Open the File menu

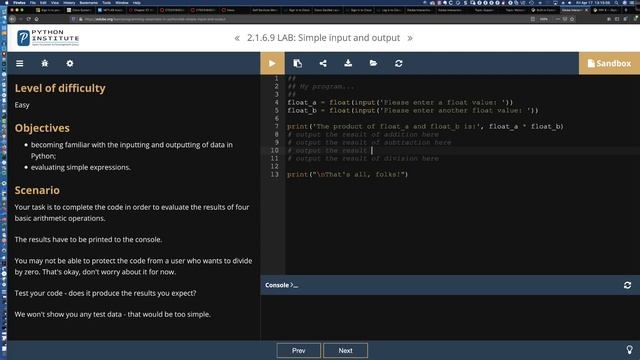(x=33, y=2)
